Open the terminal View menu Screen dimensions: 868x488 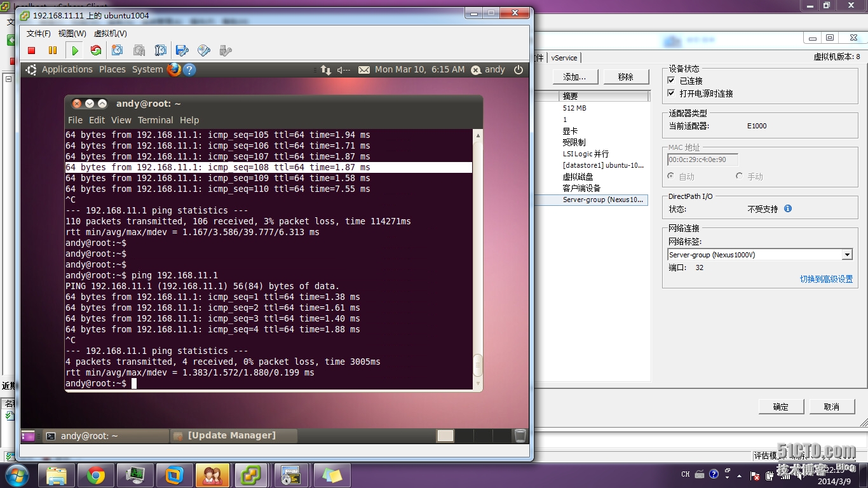pyautogui.click(x=121, y=120)
